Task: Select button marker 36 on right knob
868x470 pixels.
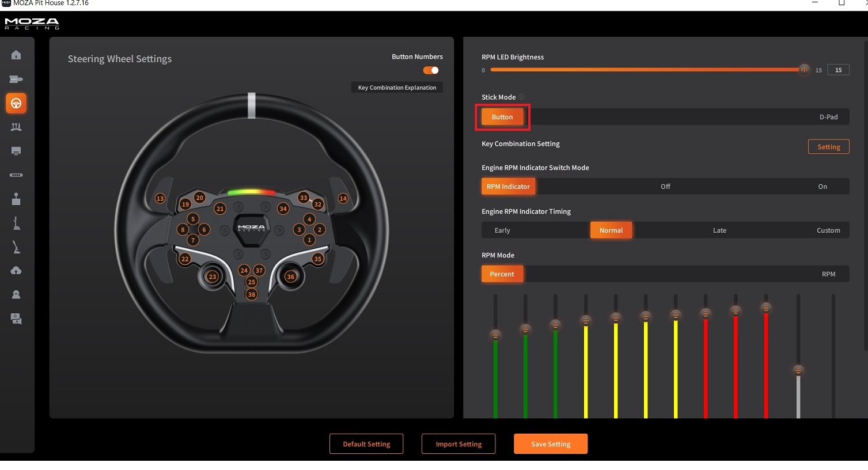Action: (x=291, y=276)
